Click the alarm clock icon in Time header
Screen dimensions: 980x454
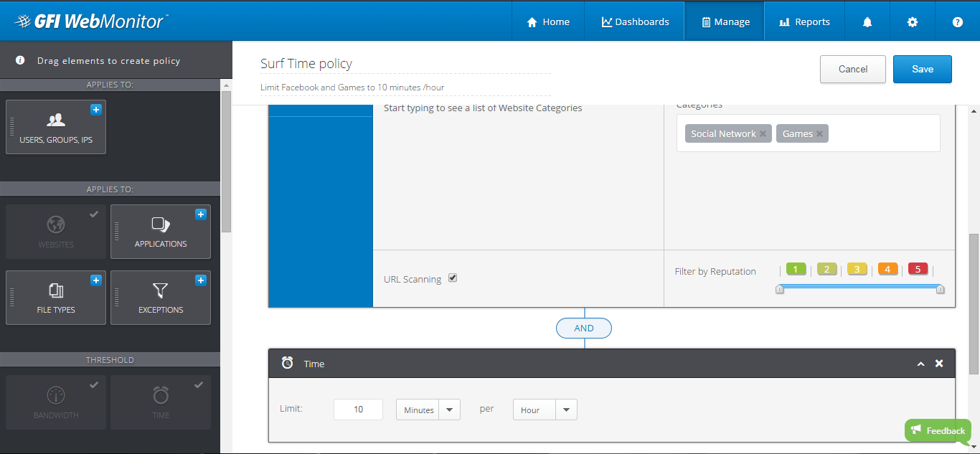(x=288, y=363)
